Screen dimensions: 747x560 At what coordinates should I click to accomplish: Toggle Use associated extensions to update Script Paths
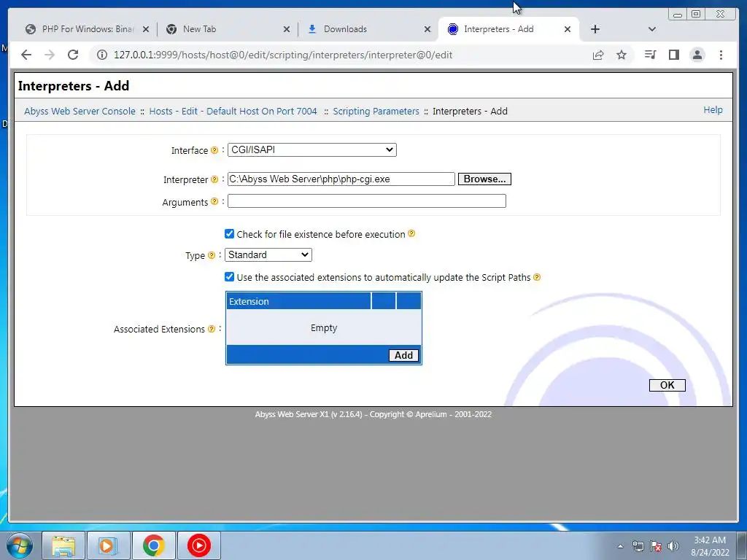click(229, 276)
